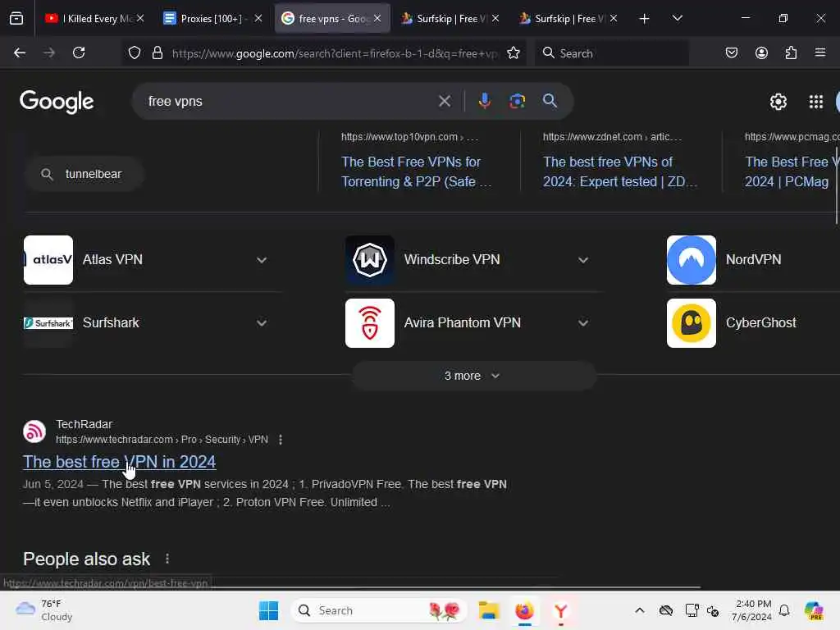Click the Firefox taskbar icon
Viewport: 840px width, 630px height.
click(524, 610)
